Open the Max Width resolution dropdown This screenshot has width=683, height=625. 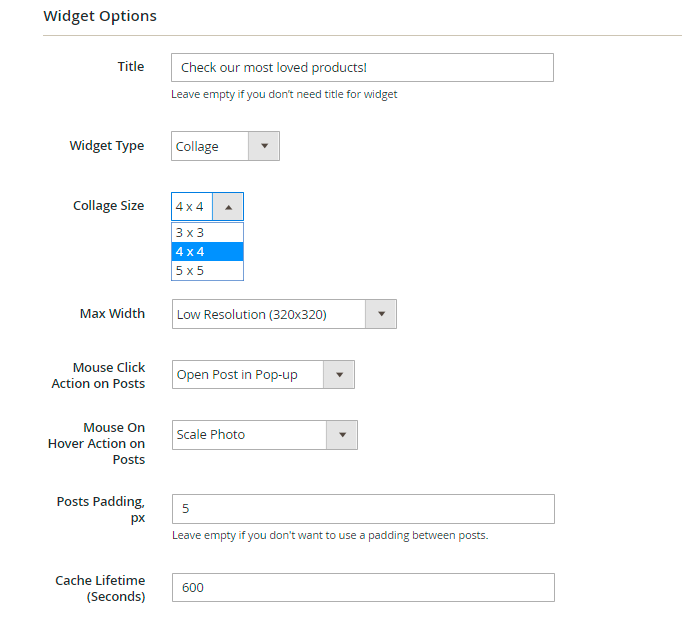point(284,314)
